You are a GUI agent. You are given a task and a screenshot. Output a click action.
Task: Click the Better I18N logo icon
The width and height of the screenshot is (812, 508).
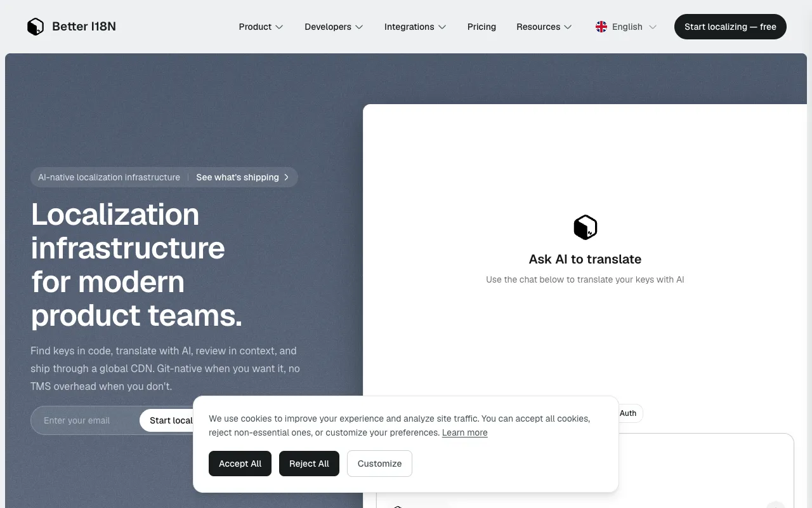coord(36,26)
